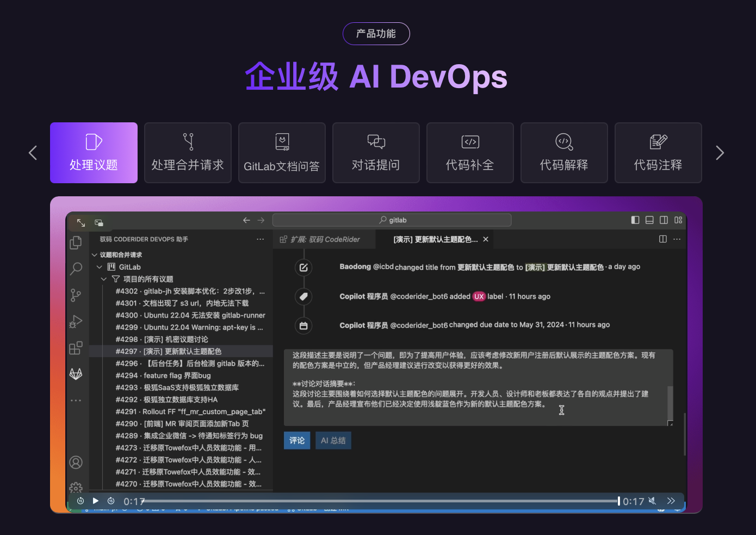Collapse the GitLab tree node
Viewport: 756px width, 535px height.
point(100,267)
